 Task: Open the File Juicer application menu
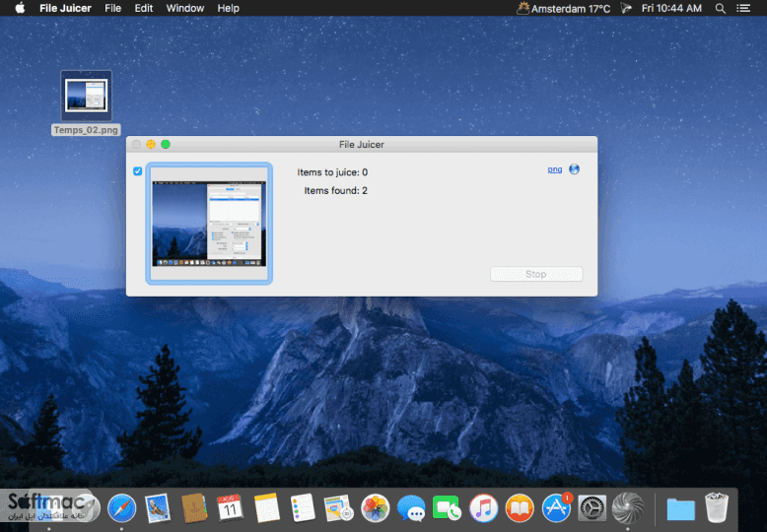[65, 8]
